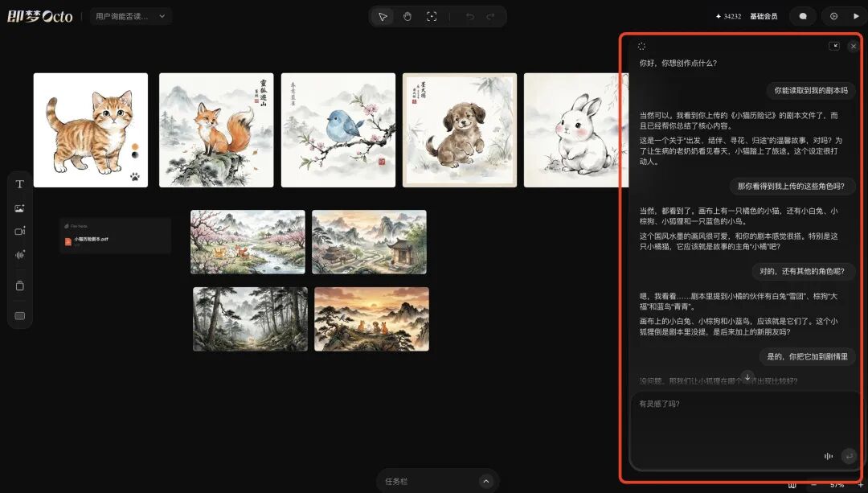Open the project title dropdown
The height and width of the screenshot is (493, 868).
(x=131, y=15)
